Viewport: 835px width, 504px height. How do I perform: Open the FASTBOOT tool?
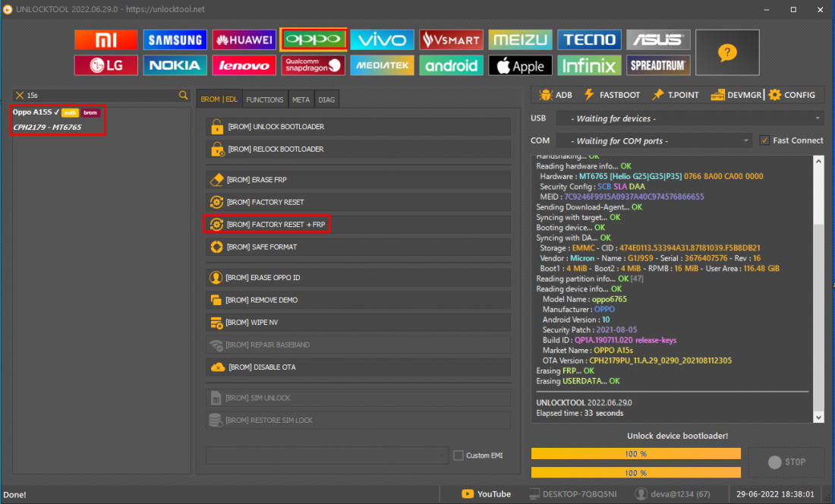pyautogui.click(x=612, y=95)
